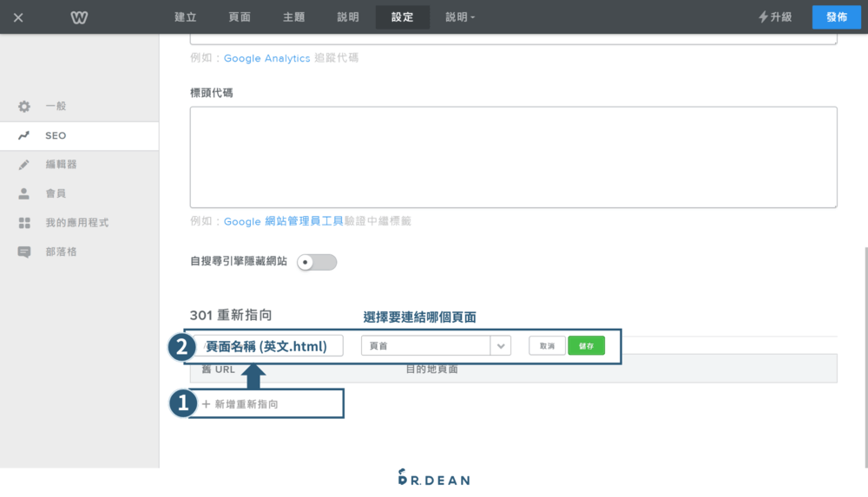868x497 pixels.
Task: Click the 自搜尋引擎隱藏網站 label
Action: 239,261
